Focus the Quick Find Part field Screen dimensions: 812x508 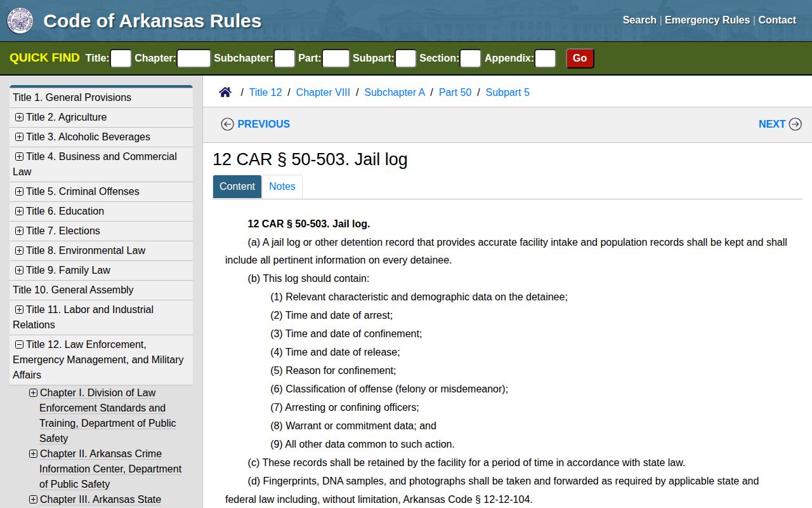tap(336, 58)
